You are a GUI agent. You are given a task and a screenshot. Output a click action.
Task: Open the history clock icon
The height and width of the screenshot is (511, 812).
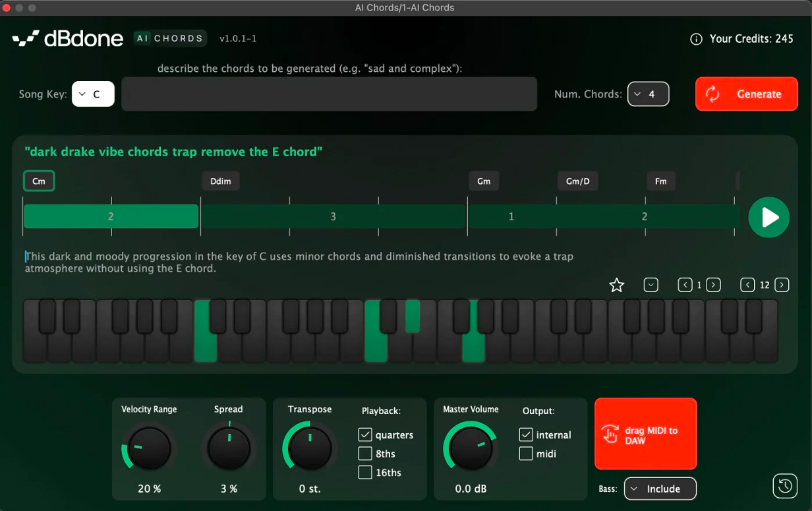click(785, 486)
